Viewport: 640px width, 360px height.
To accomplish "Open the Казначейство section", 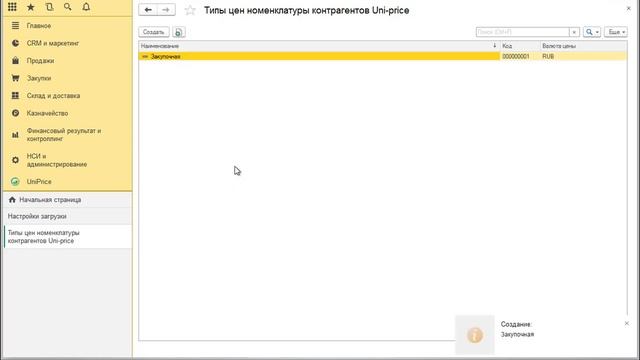I will [x=47, y=113].
